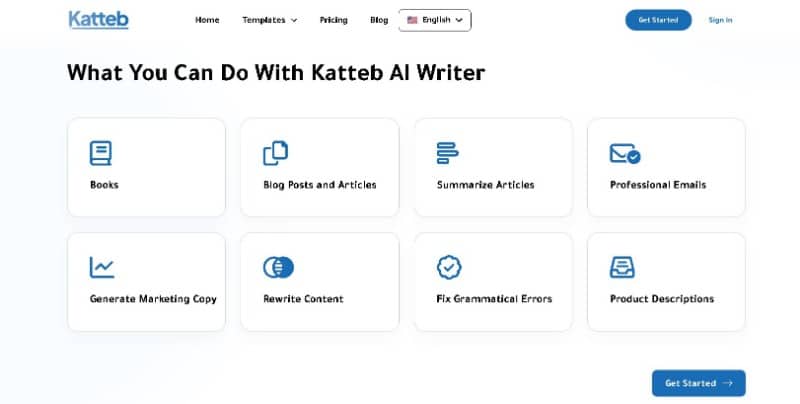Screen dimensions: 800x404
Task: Click the Blog Posts and Articles copy icon
Action: tap(276, 153)
